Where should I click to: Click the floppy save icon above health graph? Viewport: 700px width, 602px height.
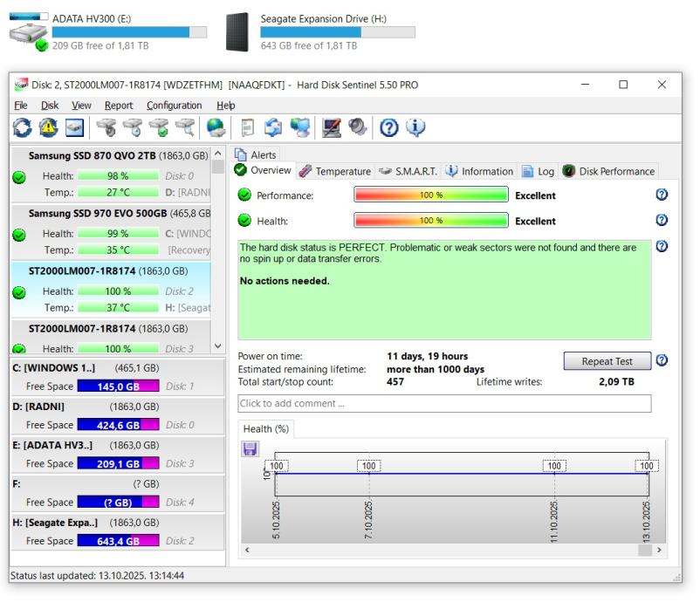(250, 448)
